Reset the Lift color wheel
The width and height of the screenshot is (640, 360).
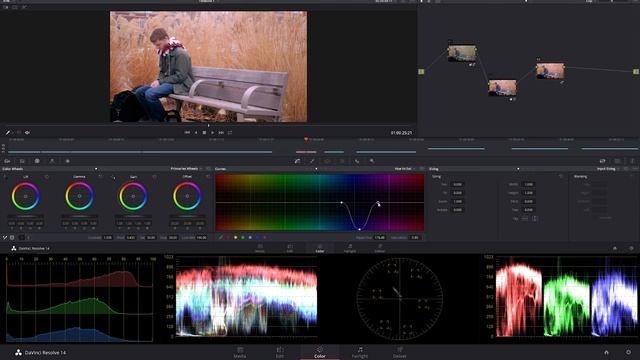(47, 176)
